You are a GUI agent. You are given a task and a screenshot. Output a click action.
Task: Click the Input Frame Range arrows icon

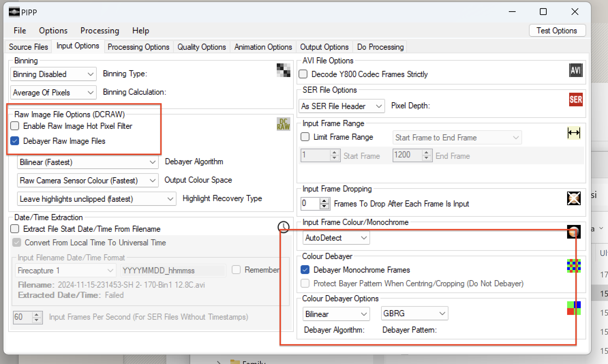[x=574, y=133]
